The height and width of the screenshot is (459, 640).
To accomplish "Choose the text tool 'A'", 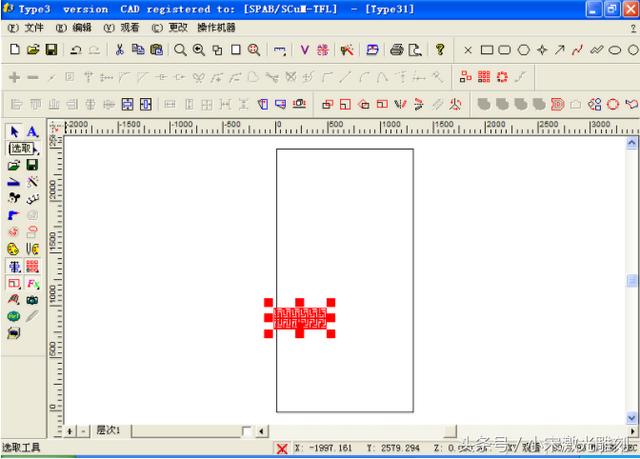I will (32, 132).
